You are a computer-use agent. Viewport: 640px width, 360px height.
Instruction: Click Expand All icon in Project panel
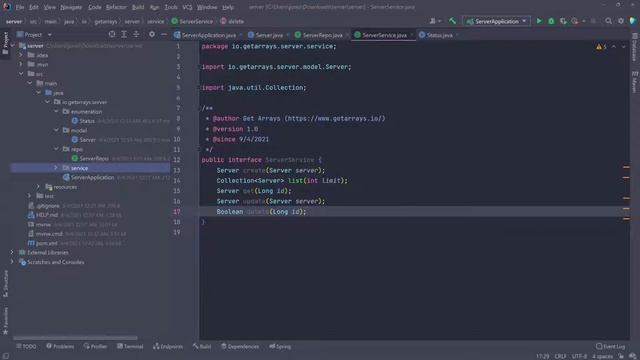(x=124, y=35)
